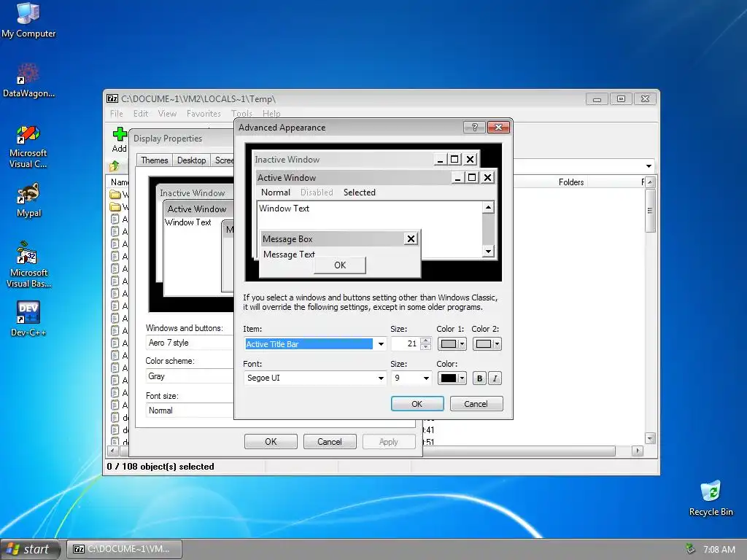Click Inactive Window title bar in preview
This screenshot has width=747, height=560.
[x=343, y=160]
